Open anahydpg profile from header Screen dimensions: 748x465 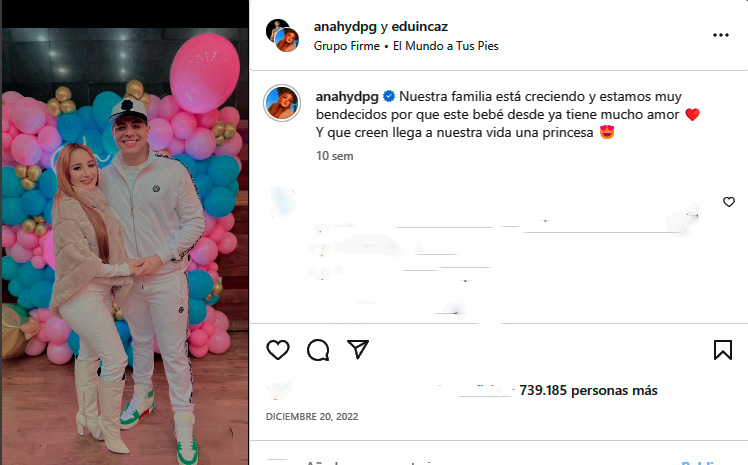(345, 27)
